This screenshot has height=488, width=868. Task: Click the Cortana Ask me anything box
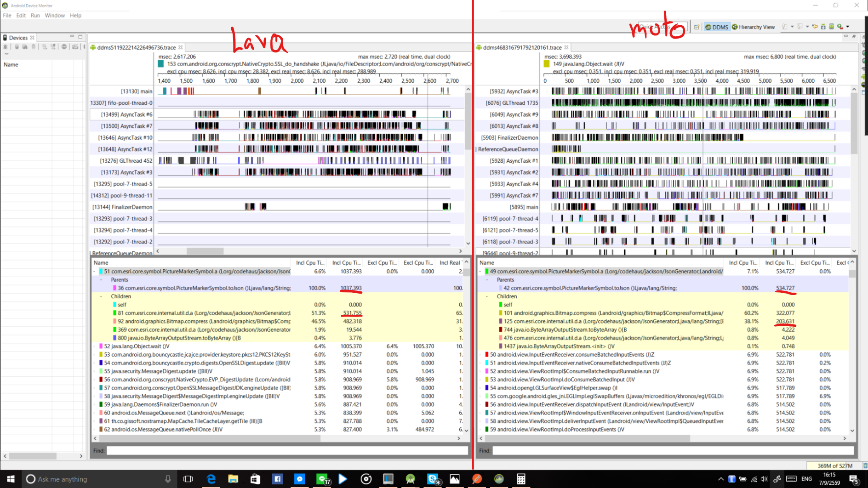click(x=99, y=479)
